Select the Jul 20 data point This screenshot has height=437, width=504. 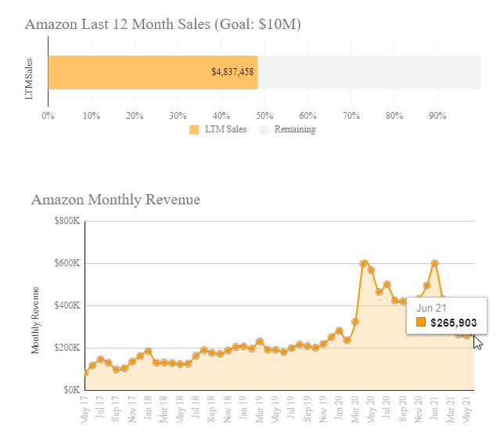click(387, 284)
